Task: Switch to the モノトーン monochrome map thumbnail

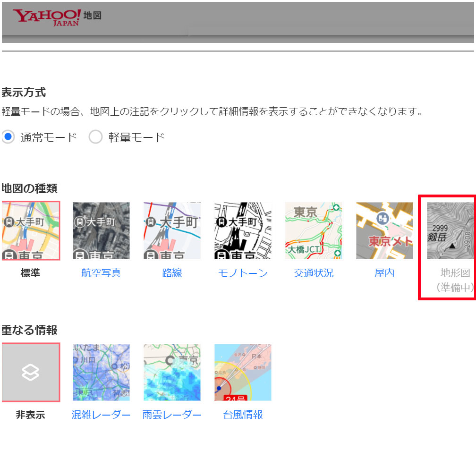Action: point(243,231)
